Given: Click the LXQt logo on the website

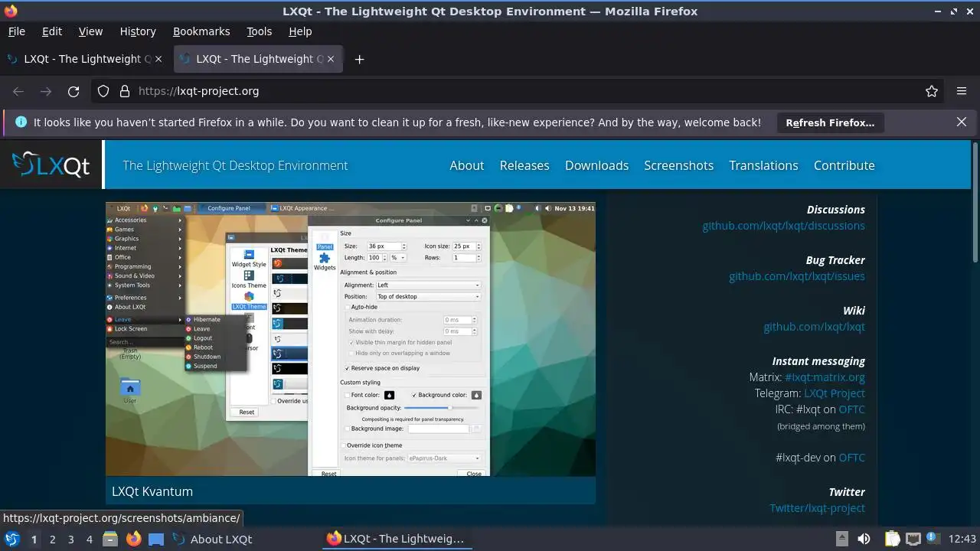Looking at the screenshot, I should tap(51, 165).
